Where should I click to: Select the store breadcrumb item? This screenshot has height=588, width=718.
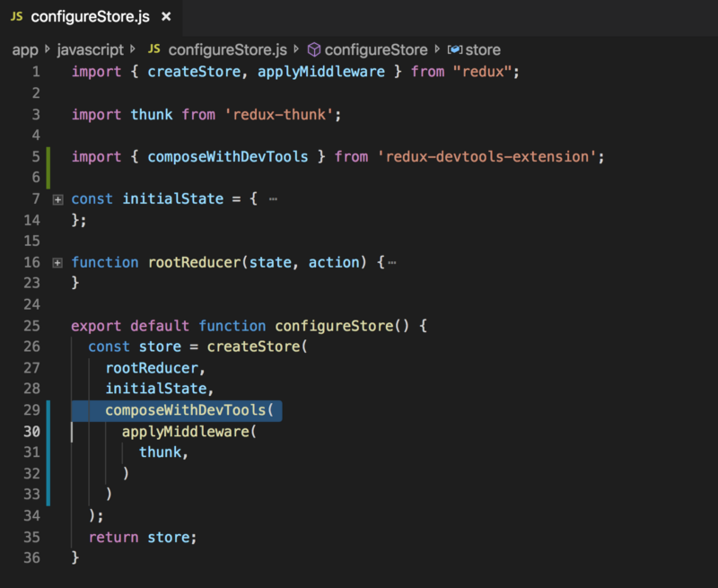[483, 49]
